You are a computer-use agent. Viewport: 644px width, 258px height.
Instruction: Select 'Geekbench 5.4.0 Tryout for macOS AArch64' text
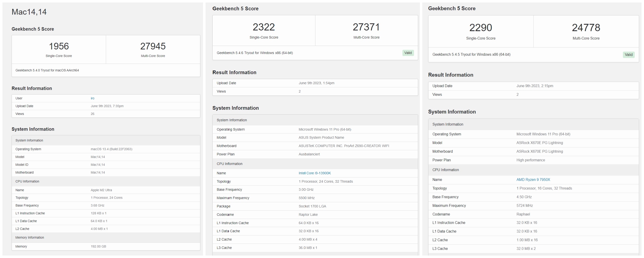[47, 70]
